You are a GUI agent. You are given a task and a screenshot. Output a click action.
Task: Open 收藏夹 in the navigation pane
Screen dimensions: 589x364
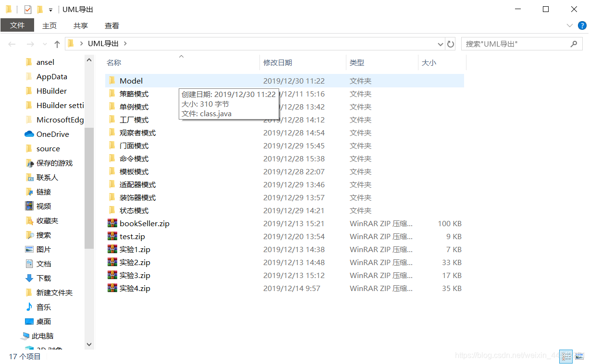pos(47,220)
